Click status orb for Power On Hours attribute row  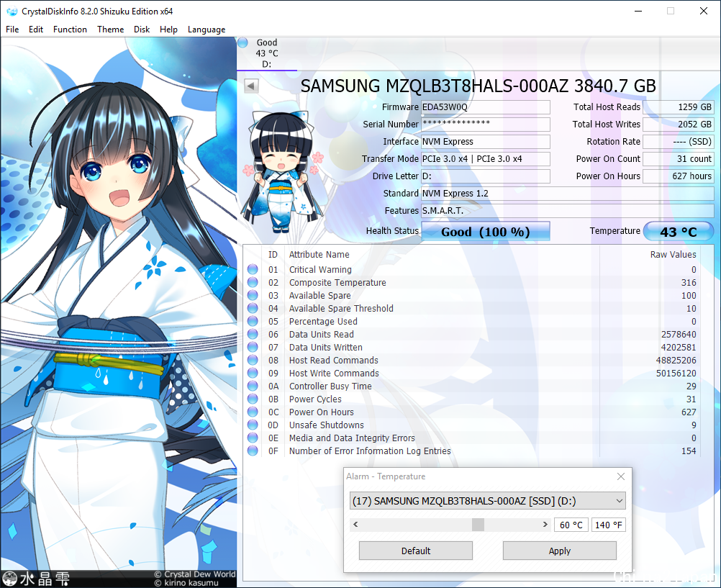253,412
